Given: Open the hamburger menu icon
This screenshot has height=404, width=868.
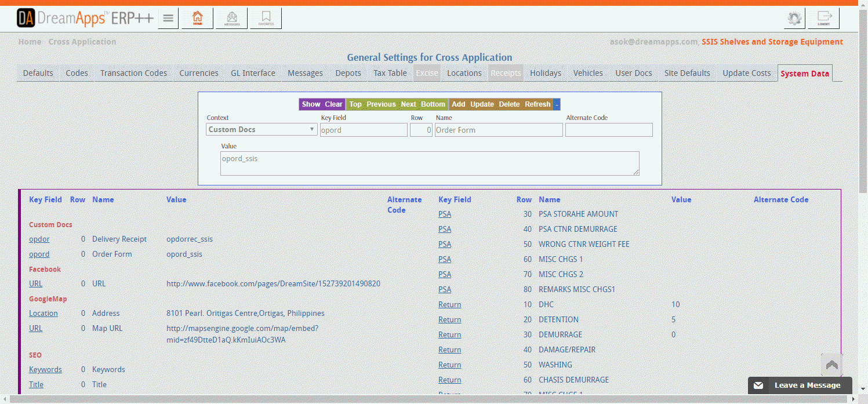Looking at the screenshot, I should point(168,18).
